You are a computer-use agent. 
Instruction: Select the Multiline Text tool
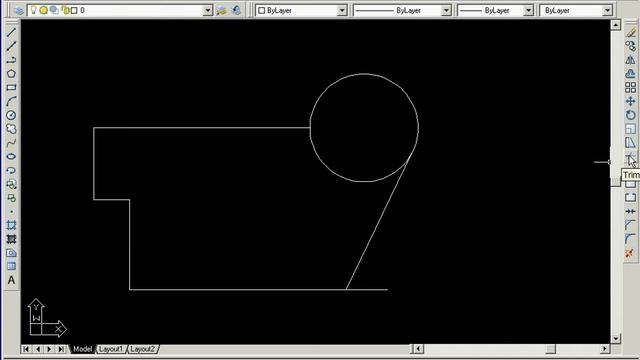coord(11,280)
